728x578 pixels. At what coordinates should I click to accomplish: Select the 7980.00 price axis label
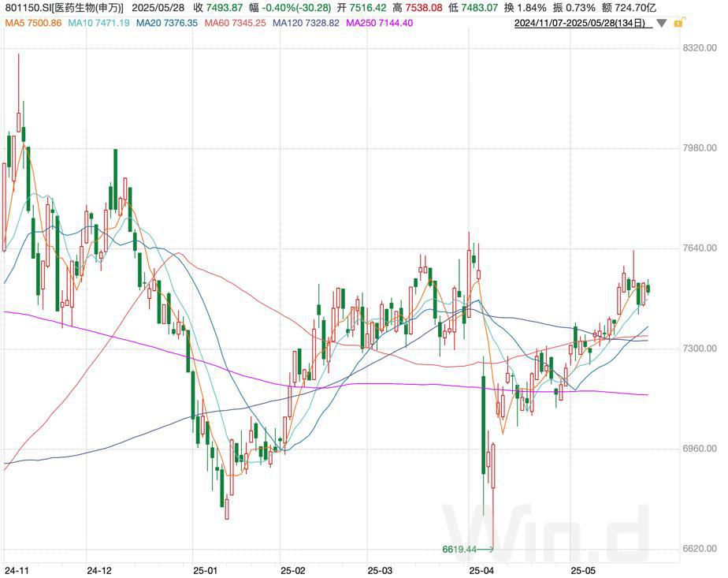coord(700,147)
